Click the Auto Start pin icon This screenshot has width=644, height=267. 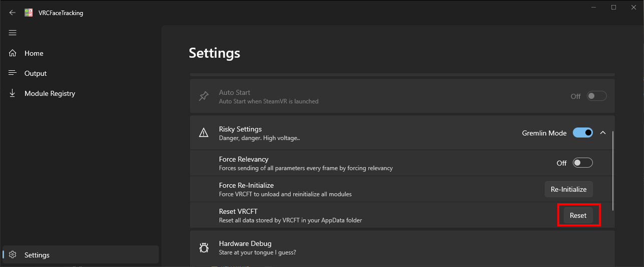pos(203,96)
